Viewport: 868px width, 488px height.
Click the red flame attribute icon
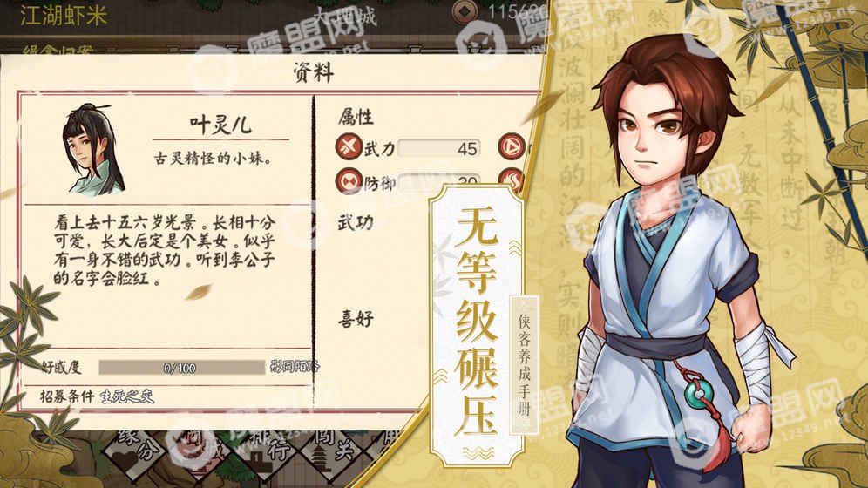[x=512, y=180]
